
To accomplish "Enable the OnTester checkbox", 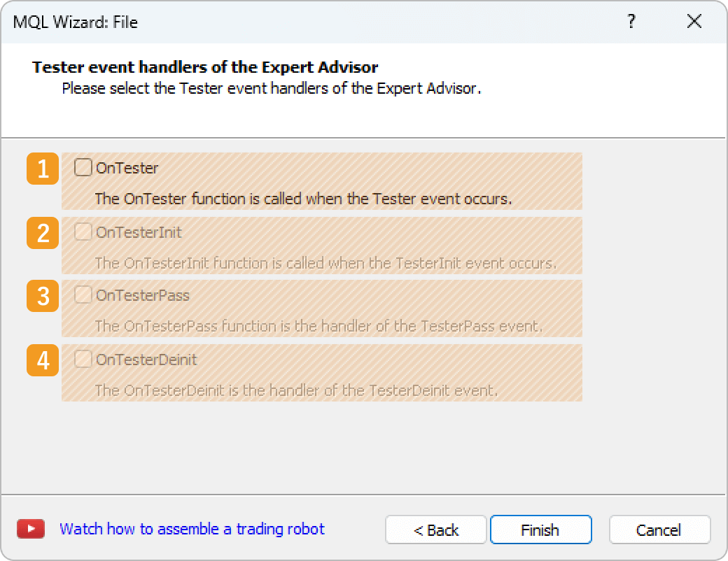I will tap(83, 167).
